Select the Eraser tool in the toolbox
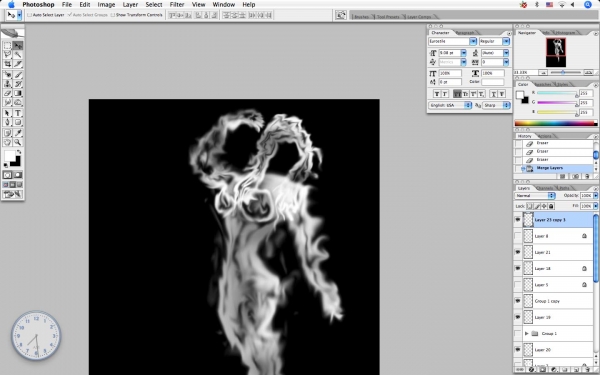This screenshot has height=375, width=600. click(7, 93)
